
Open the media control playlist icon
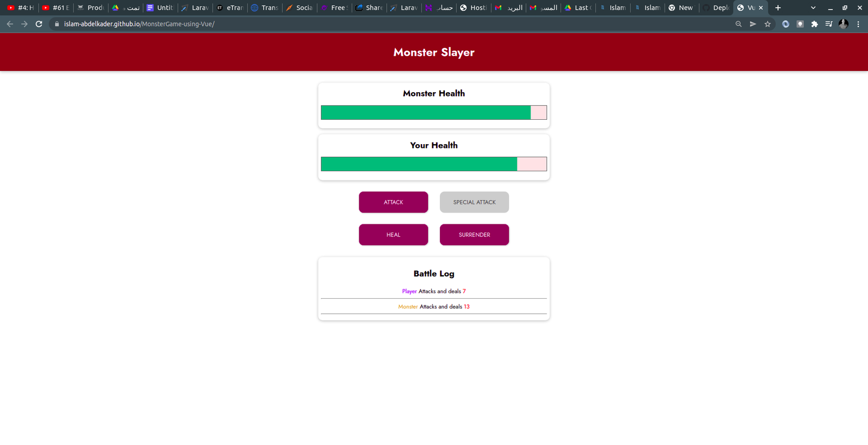point(829,24)
